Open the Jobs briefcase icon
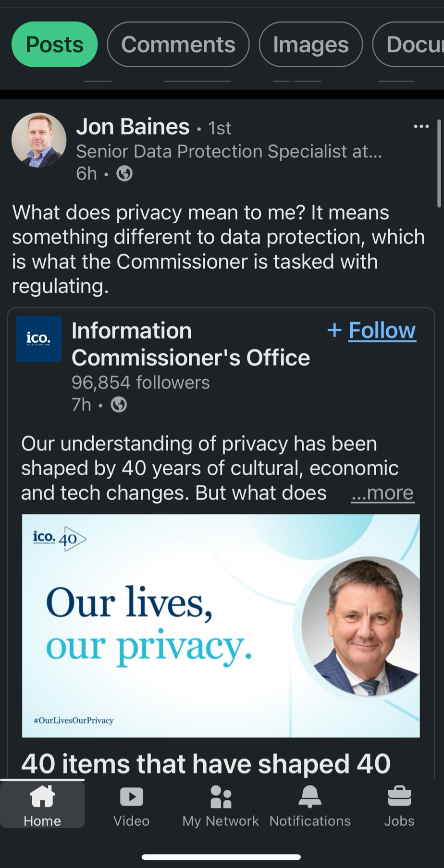This screenshot has width=444, height=868. pos(399,796)
